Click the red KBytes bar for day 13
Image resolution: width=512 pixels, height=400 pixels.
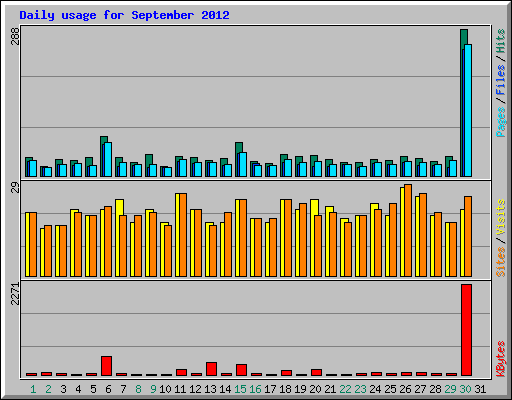[x=211, y=369]
